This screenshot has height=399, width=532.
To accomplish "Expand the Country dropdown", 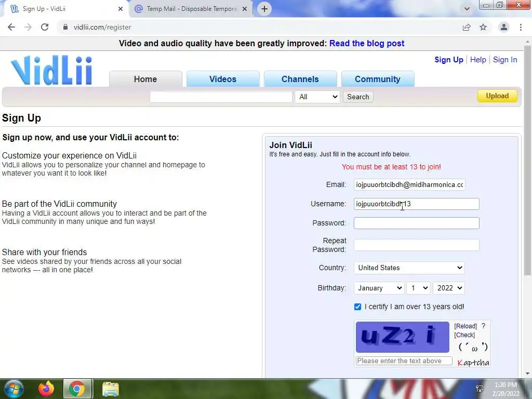I will (409, 268).
